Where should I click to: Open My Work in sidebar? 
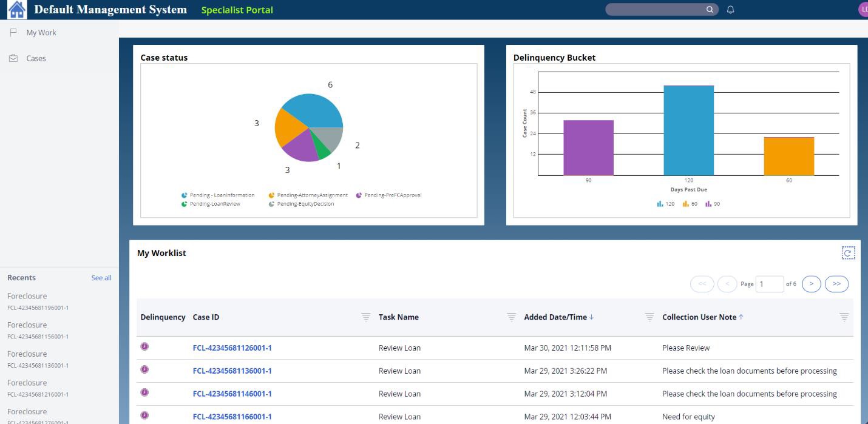(x=41, y=33)
